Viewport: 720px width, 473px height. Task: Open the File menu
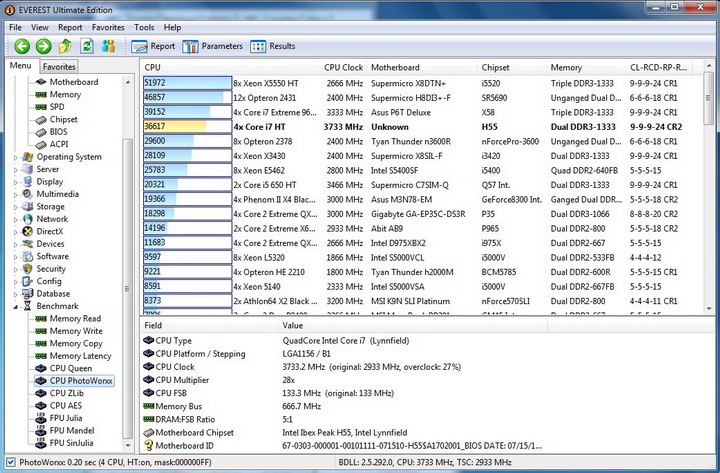click(16, 28)
